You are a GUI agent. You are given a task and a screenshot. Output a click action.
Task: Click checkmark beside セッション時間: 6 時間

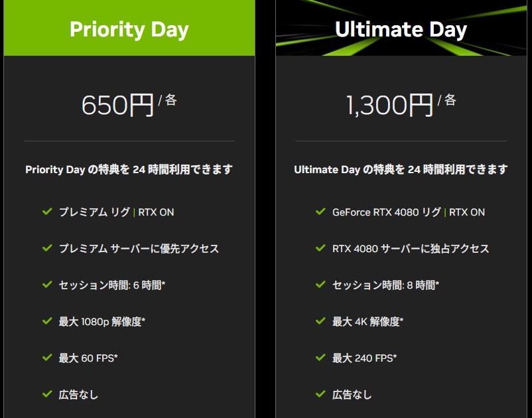click(46, 285)
